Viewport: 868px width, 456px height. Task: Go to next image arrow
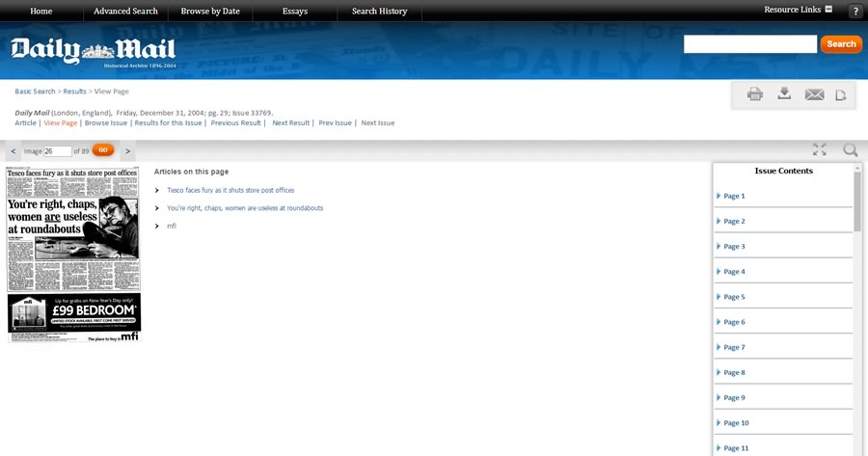pyautogui.click(x=127, y=151)
